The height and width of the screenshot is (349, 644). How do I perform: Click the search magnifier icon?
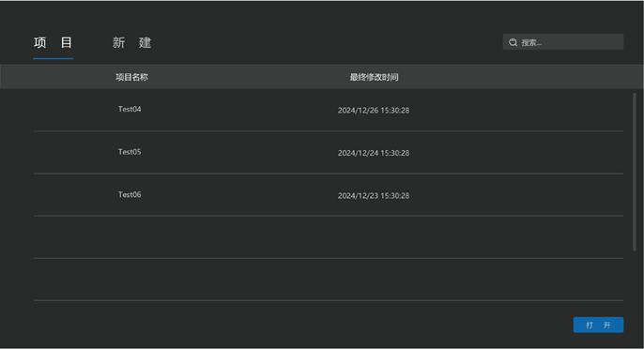513,42
